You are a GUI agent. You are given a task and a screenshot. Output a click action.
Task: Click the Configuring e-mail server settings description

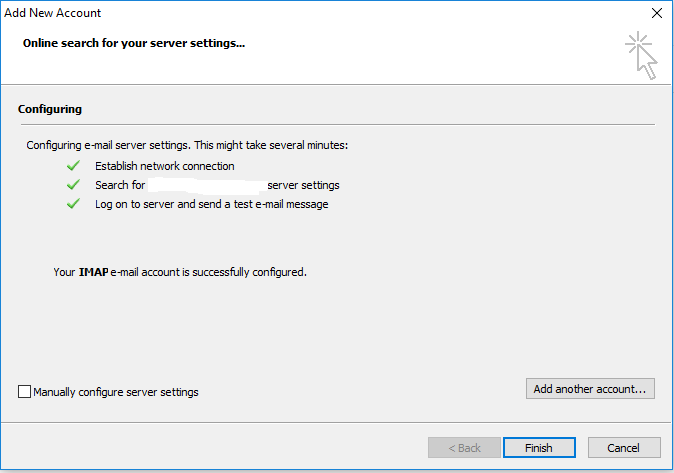(x=187, y=145)
